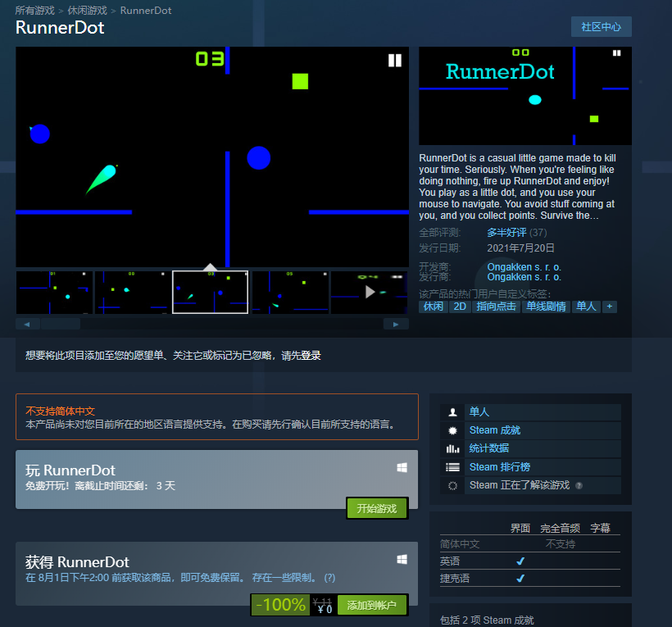Open the 休闲游戏 breadcrumb category
The height and width of the screenshot is (627, 672).
click(87, 11)
